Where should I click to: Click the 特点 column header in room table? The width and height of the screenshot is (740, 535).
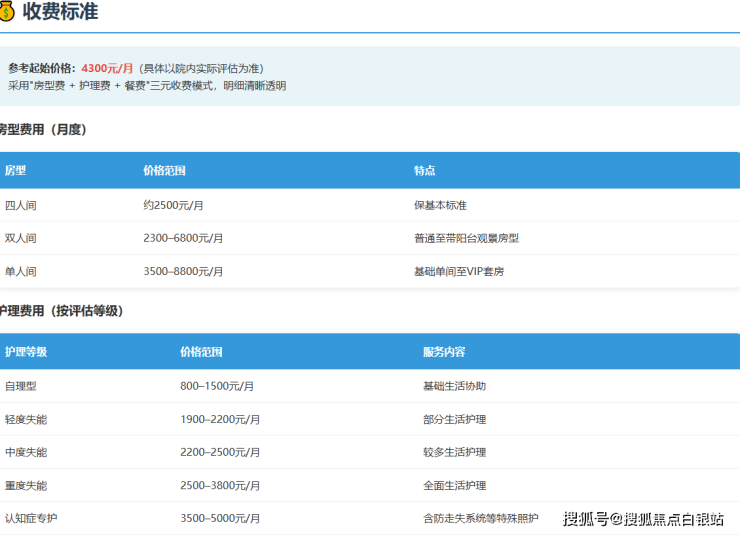[425, 171]
